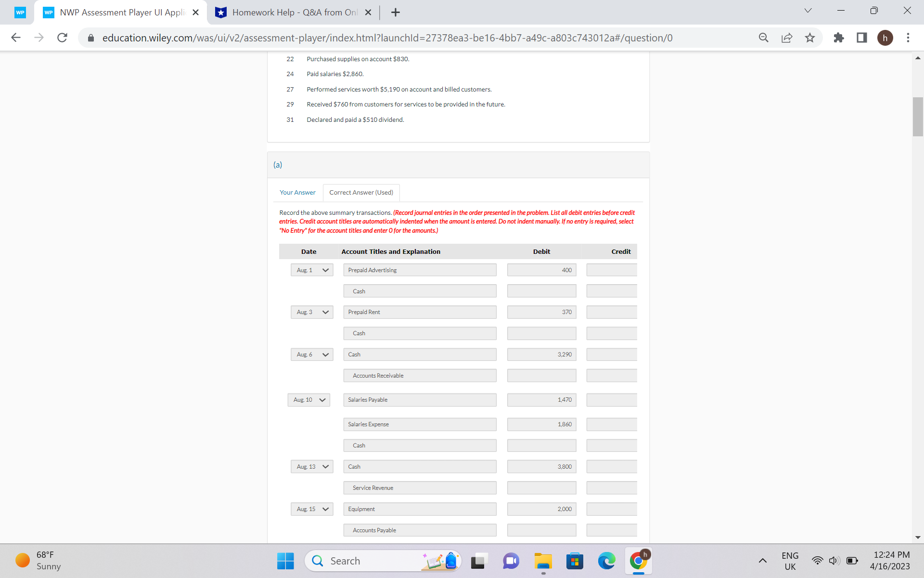Expand hidden taskbar icons chevron
The height and width of the screenshot is (578, 924).
pos(763,561)
